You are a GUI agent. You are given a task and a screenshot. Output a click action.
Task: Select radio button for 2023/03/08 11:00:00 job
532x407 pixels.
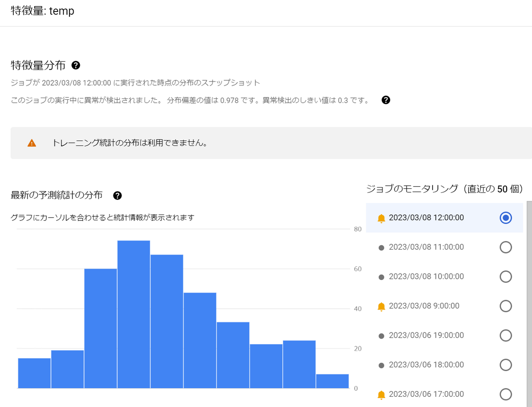tap(506, 247)
